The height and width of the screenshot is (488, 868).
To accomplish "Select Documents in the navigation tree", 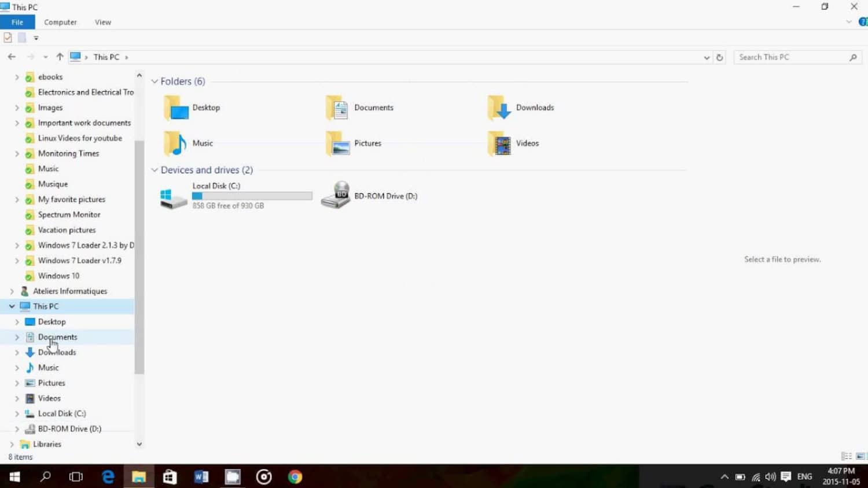I will [57, 337].
